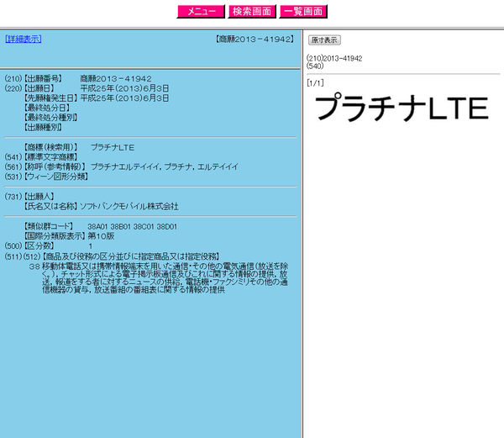Select the ウィーン図形分類 label
This screenshot has height=438, width=504.
pyautogui.click(x=56, y=177)
